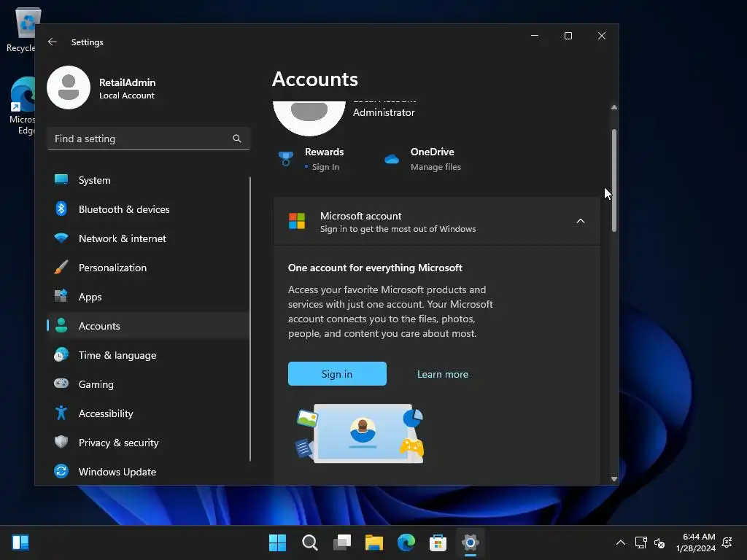747x560 pixels.
Task: Click OneDrive Manage files
Action: click(x=436, y=167)
